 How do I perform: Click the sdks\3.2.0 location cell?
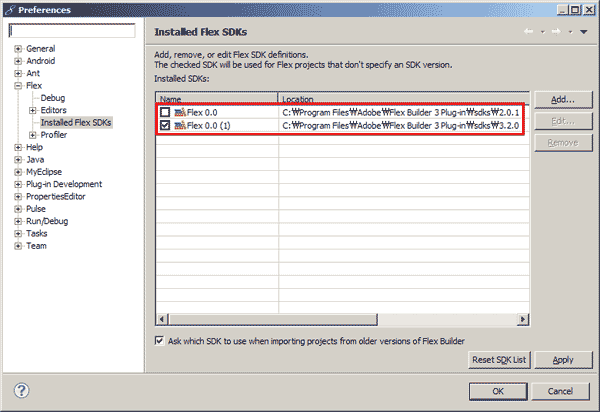point(401,125)
